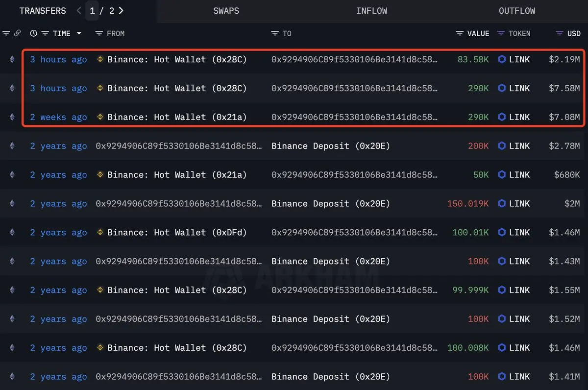Image resolution: width=588 pixels, height=390 pixels.
Task: Open sender address 0x9294906C89f5 on $1.43M row
Action: point(178,261)
